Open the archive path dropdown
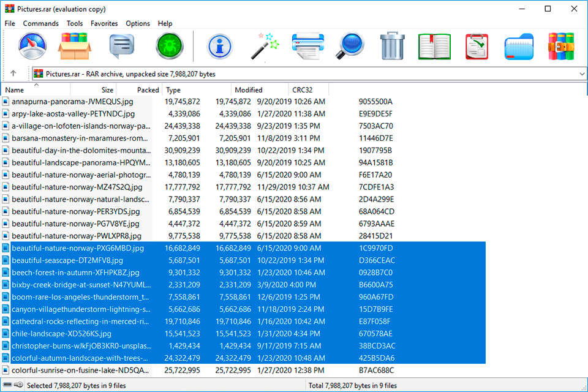Image resolution: width=588 pixels, height=392 pixels. pos(582,73)
